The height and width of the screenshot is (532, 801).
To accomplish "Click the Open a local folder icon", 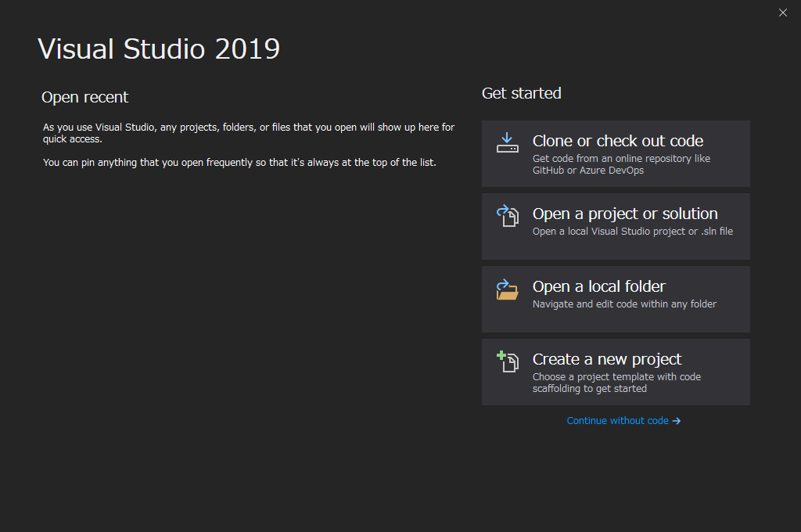I will pyautogui.click(x=507, y=289).
